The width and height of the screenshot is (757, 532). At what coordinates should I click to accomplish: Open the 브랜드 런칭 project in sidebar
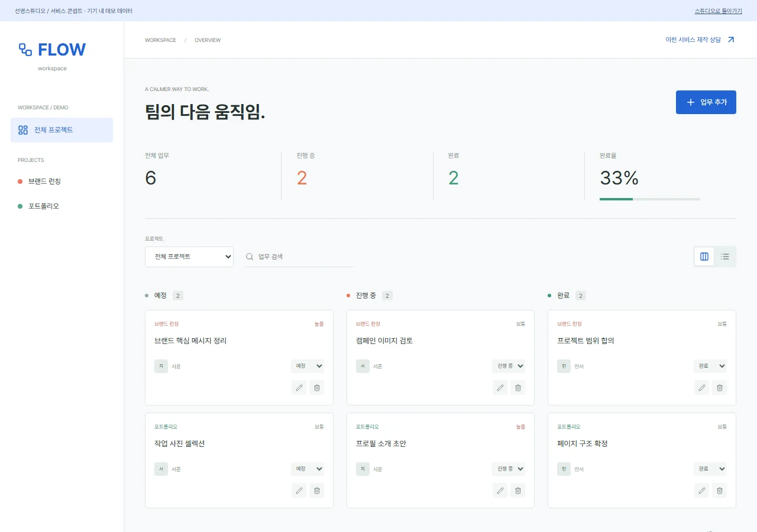click(44, 181)
